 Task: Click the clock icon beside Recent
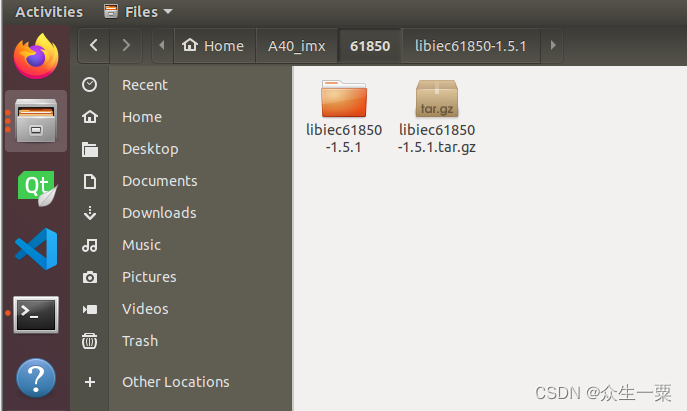click(x=89, y=85)
